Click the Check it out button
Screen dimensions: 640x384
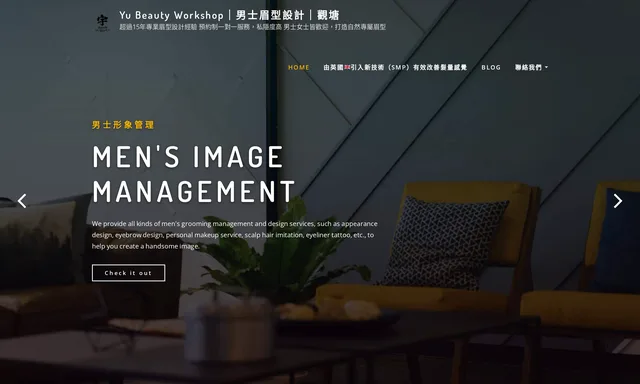point(129,273)
